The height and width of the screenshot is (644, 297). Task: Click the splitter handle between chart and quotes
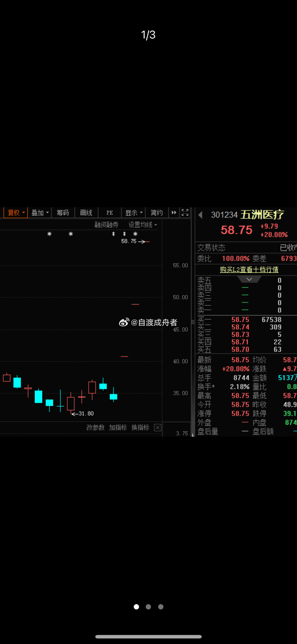tap(193, 322)
